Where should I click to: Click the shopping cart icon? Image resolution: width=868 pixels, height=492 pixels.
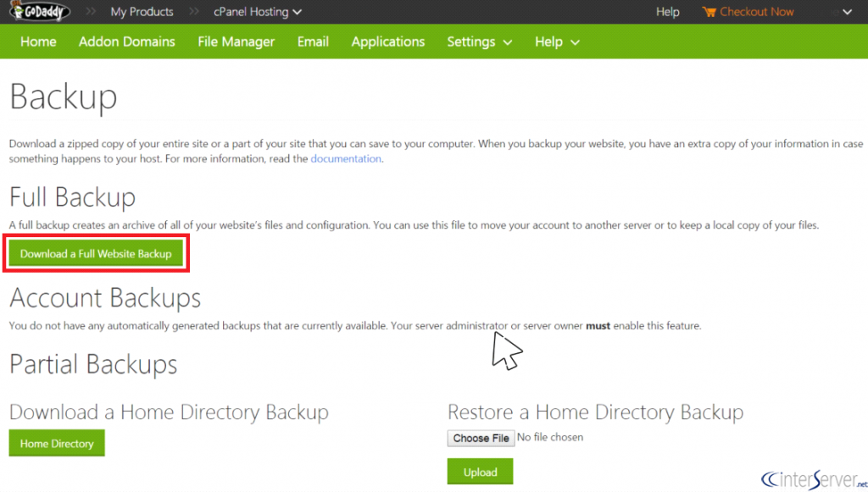coord(709,12)
